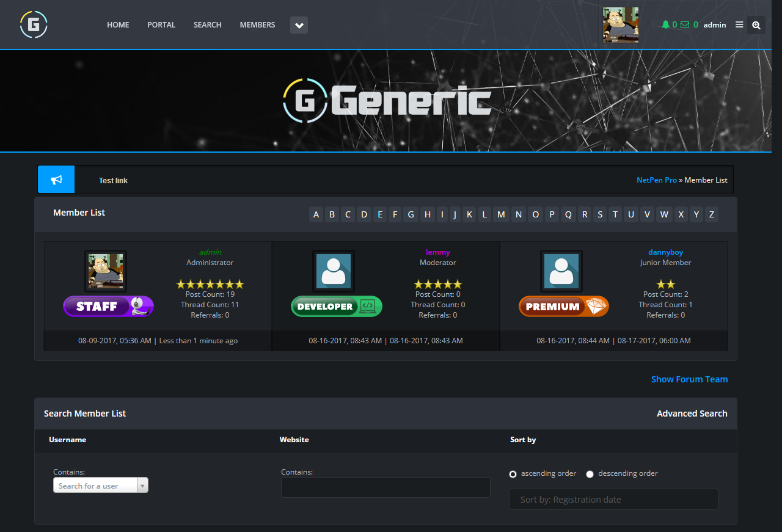
Task: Open Advanced Search
Action: [692, 414]
